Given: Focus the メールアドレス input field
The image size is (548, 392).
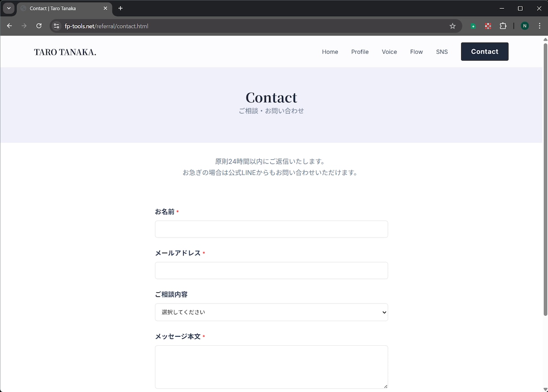Looking at the screenshot, I should 271,270.
